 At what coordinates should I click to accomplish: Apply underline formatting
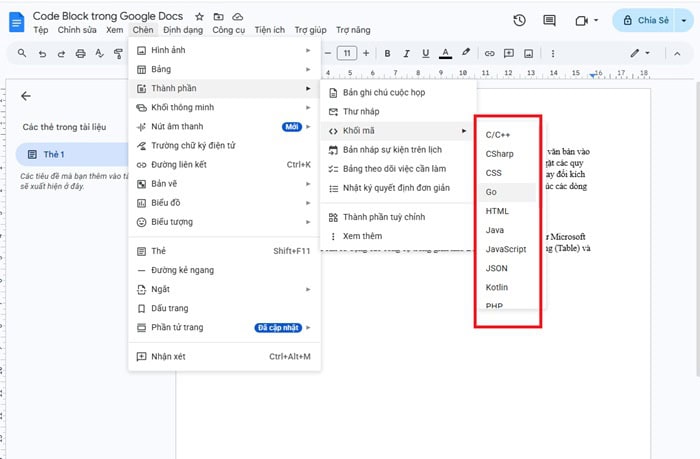[425, 54]
